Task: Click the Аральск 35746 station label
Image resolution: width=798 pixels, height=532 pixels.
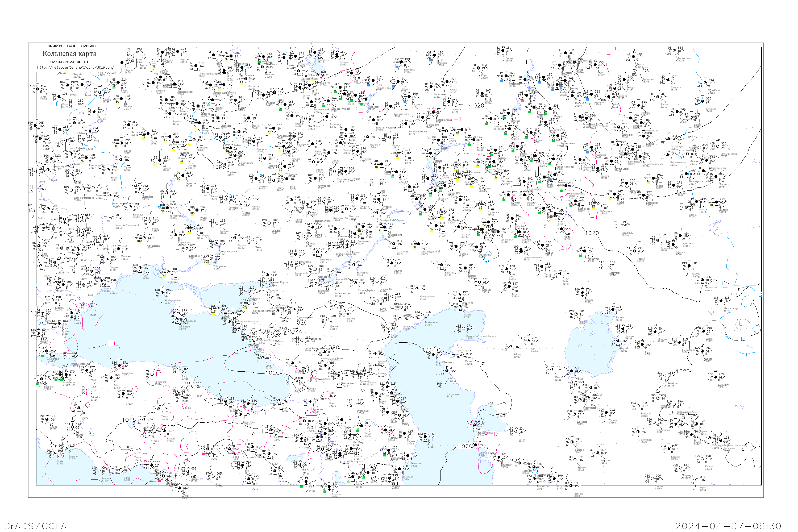Action: pos(619,318)
